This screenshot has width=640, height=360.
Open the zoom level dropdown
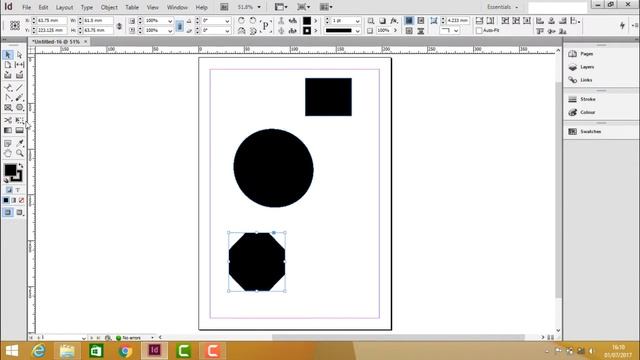point(259,7)
